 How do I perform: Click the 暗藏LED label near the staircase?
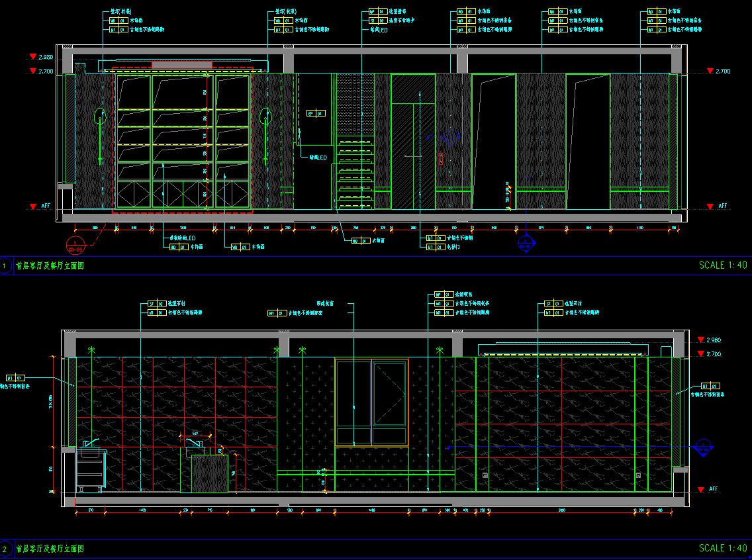(x=319, y=158)
